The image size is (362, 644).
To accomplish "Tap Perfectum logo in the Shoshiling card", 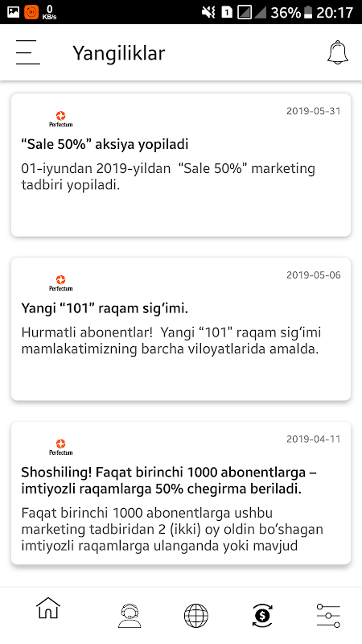I will [x=61, y=448].
